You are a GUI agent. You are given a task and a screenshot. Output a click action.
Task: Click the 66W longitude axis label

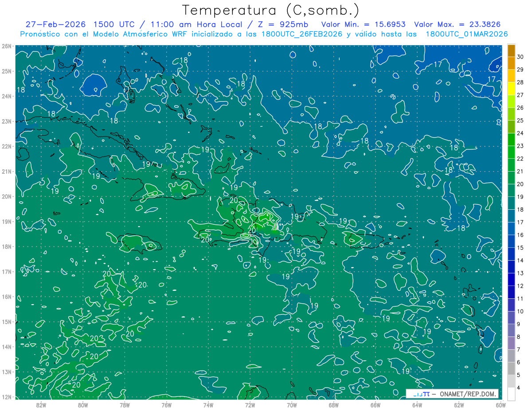click(376, 405)
